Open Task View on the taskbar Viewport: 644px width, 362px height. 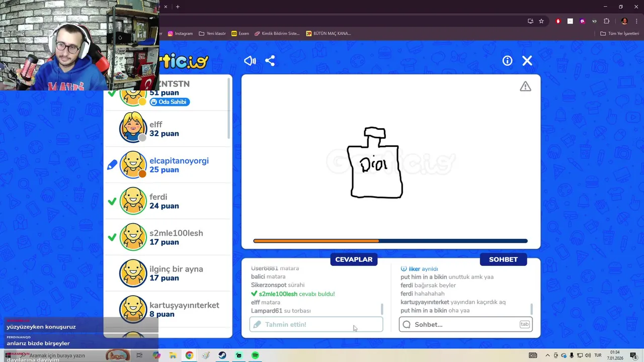pos(139,355)
